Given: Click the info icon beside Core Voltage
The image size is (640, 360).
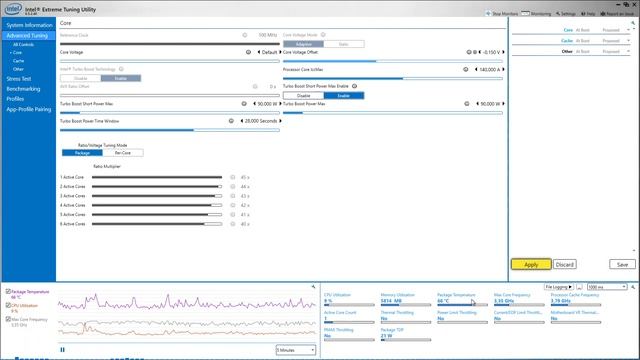Looking at the screenshot, I should [248, 52].
